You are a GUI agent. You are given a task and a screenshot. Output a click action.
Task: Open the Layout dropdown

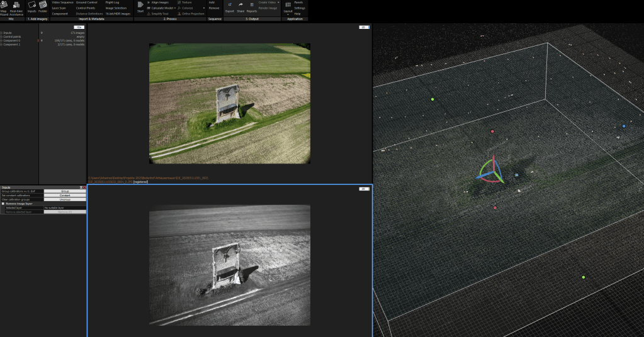[288, 11]
